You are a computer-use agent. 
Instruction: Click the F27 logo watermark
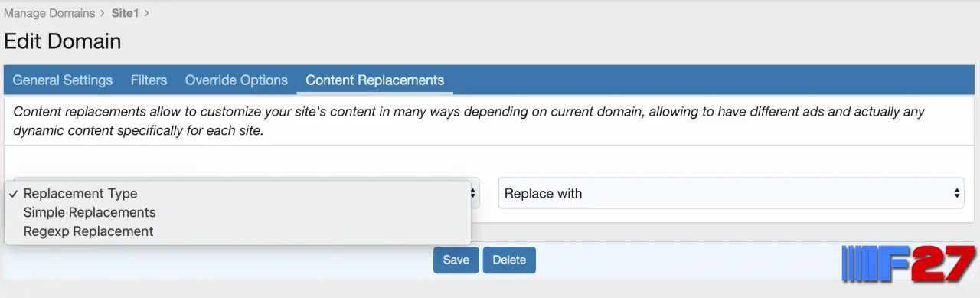[x=909, y=264]
